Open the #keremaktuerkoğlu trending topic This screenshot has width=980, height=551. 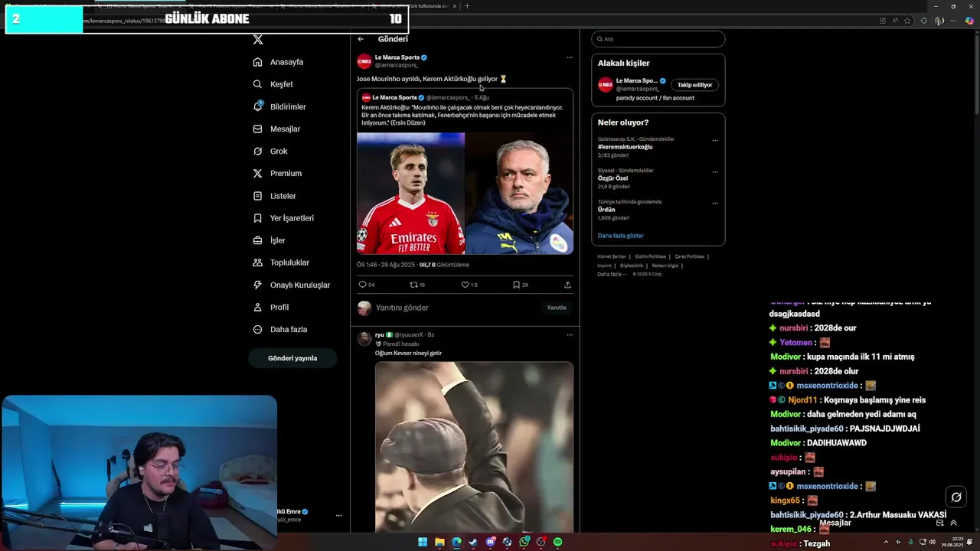[x=625, y=147]
